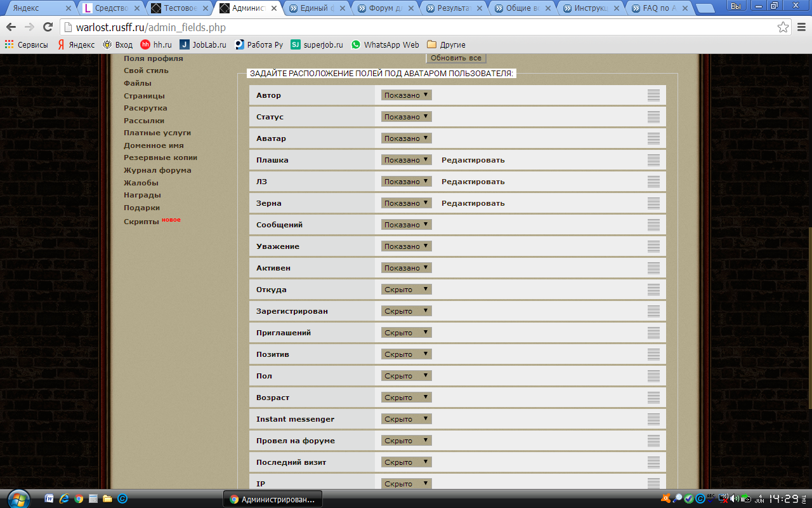The width and height of the screenshot is (812, 508).
Task: Switch to the Тестовое browser tab
Action: pos(179,8)
